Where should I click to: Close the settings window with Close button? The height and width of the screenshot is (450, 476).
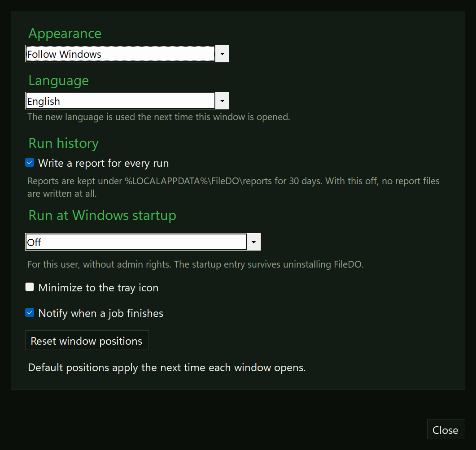pos(445,429)
